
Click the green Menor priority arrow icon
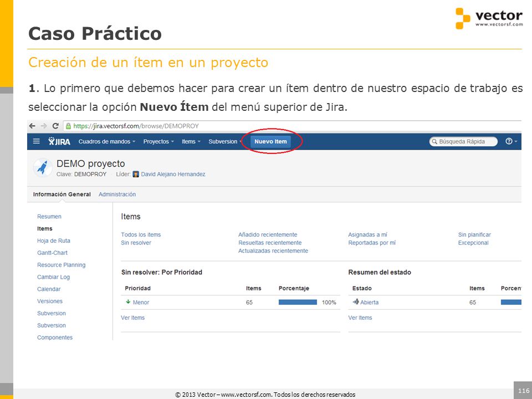pos(128,301)
